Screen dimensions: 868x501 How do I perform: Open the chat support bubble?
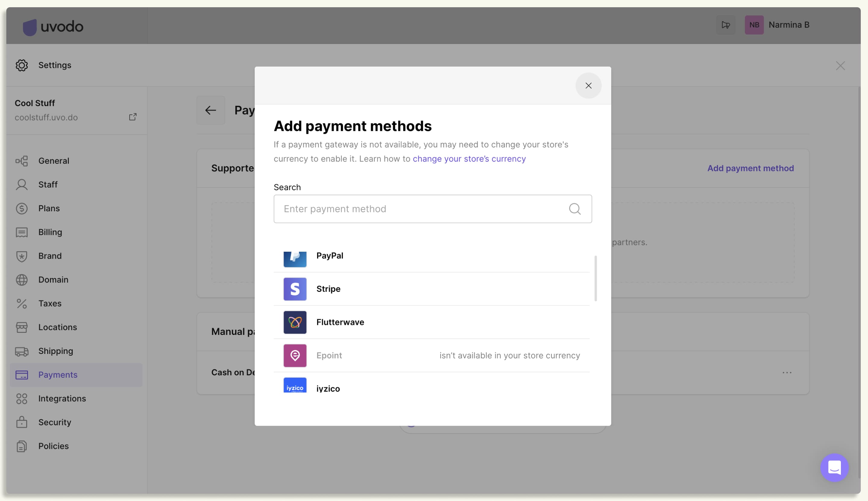[834, 468]
